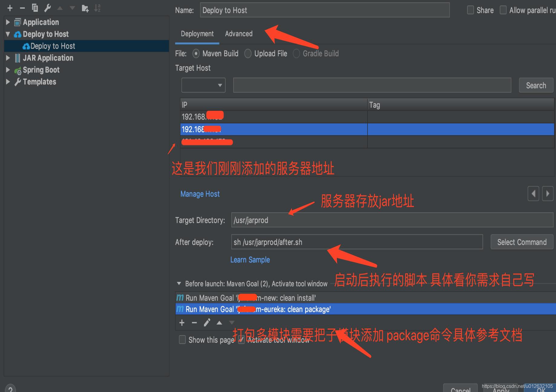Select highlighted second 192.168 host row
This screenshot has width=556, height=392.
point(367,129)
